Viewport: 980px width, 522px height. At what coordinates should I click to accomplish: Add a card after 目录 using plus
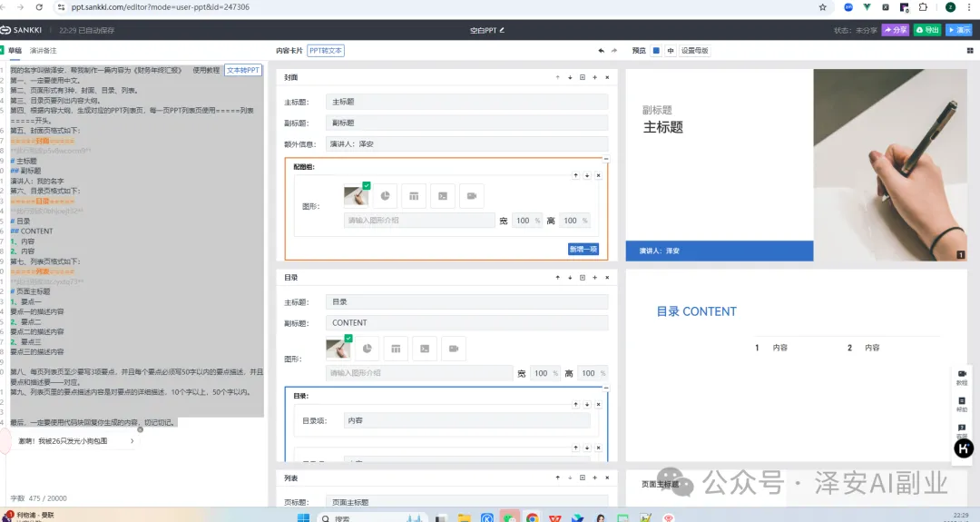pos(594,278)
